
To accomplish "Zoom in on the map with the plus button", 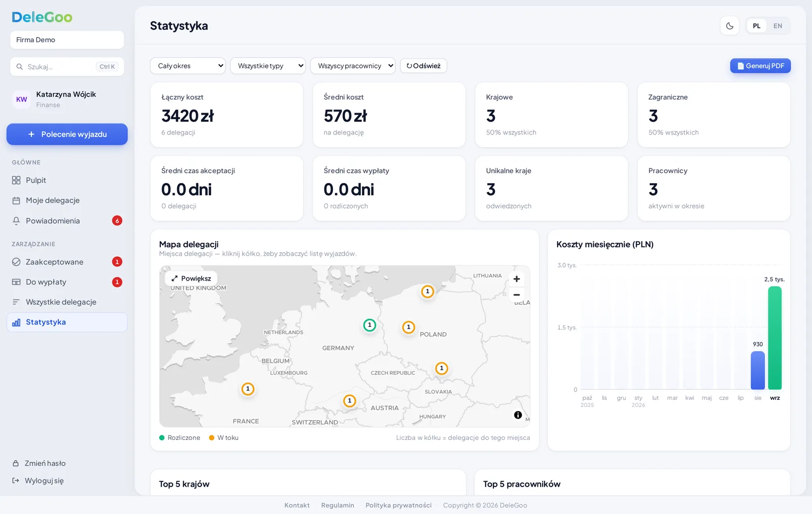I will [517, 279].
